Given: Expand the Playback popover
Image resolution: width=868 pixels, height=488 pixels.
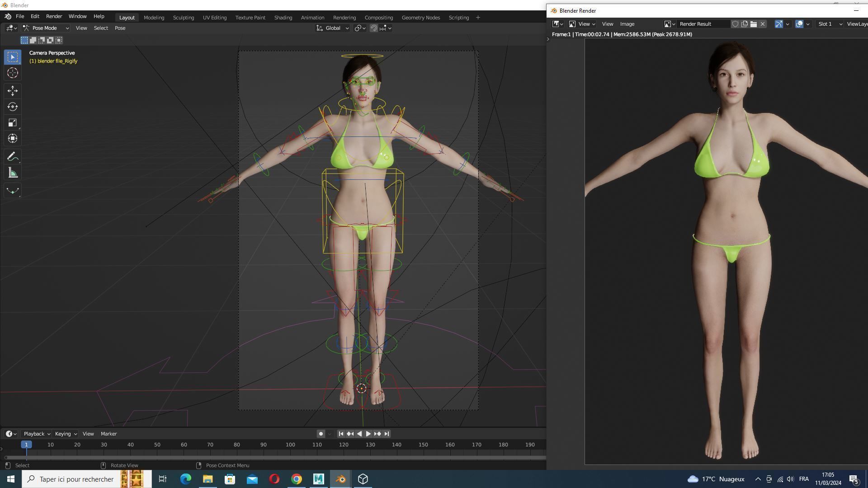Looking at the screenshot, I should point(37,434).
